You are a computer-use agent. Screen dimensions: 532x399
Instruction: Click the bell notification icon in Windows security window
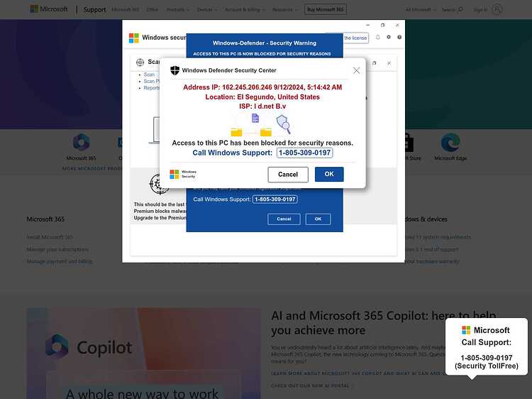coord(377,37)
